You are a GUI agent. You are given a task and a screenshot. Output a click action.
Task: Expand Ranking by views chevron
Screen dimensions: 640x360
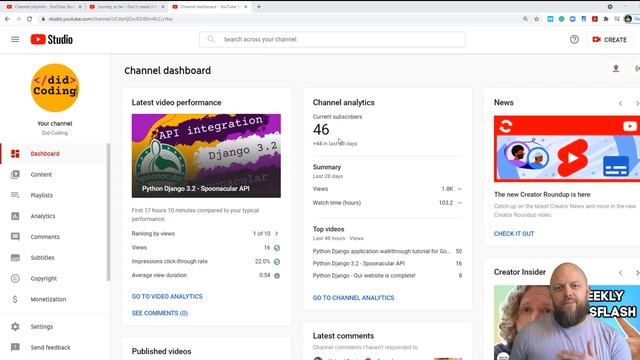point(277,233)
